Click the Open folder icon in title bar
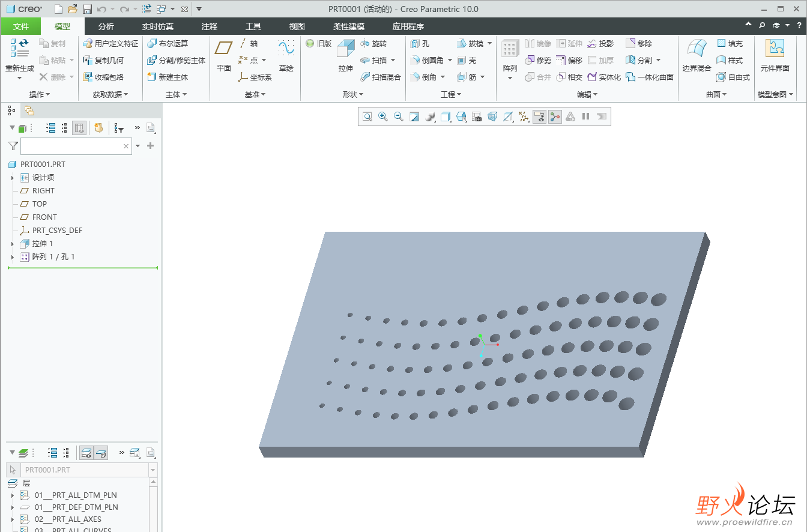Viewport: 807px width, 532px height. pos(72,9)
